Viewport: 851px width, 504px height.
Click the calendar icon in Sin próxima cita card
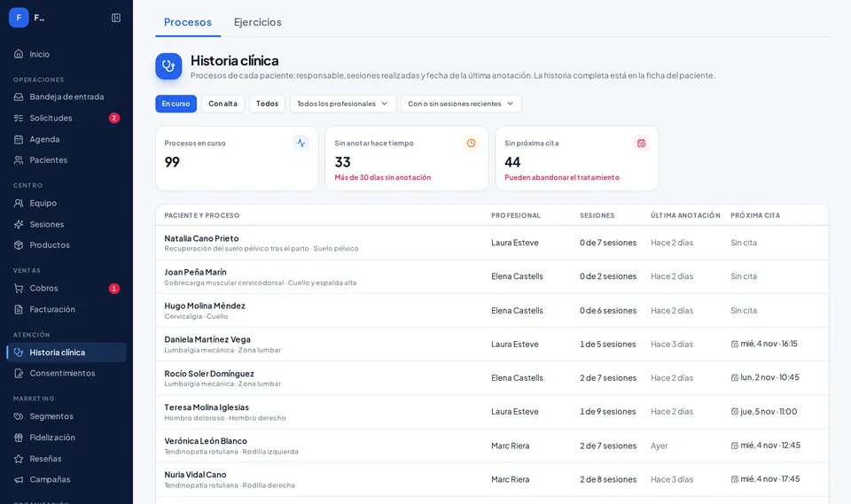click(642, 143)
